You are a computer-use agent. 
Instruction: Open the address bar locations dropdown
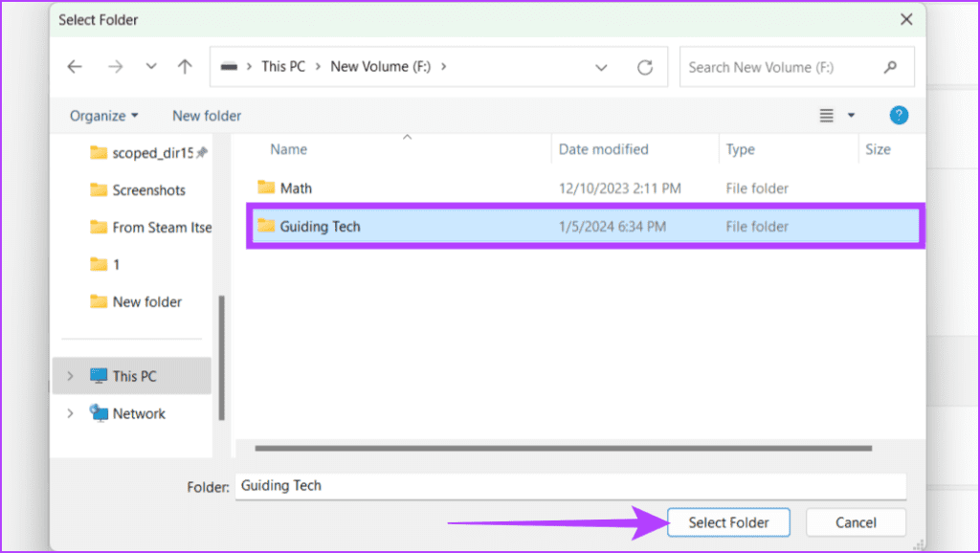[601, 66]
